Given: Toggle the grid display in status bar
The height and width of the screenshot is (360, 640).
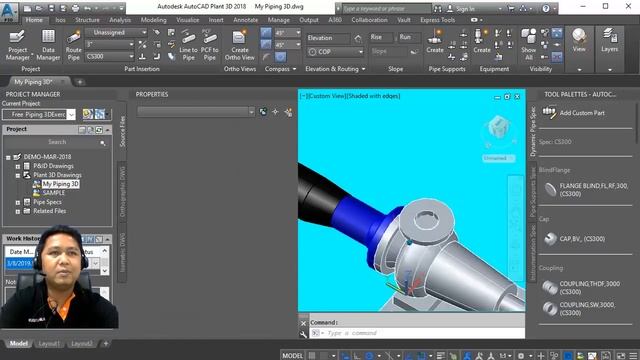Looking at the screenshot, I should (312, 356).
